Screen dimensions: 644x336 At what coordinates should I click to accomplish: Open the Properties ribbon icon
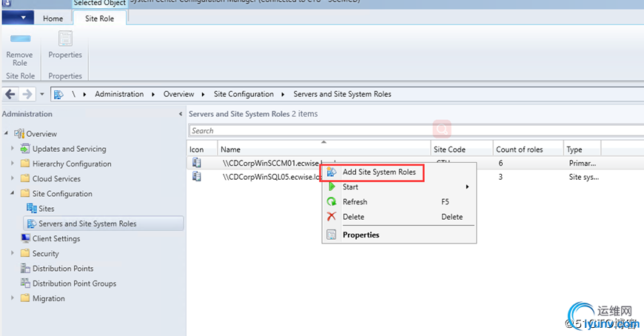[x=65, y=38]
